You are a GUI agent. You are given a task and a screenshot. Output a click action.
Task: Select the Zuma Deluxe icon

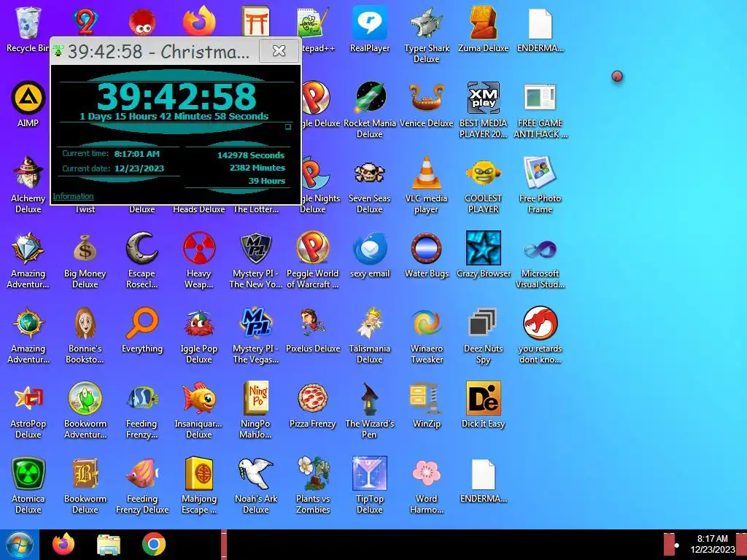(483, 23)
